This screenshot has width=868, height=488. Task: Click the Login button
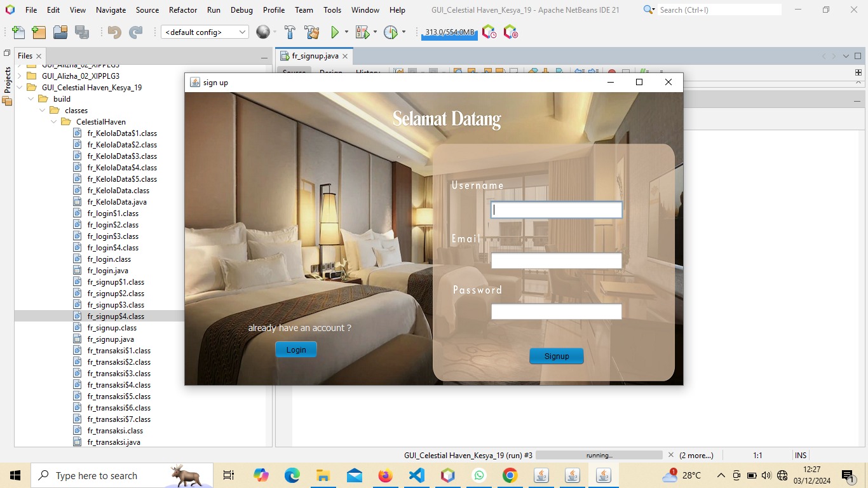(295, 349)
